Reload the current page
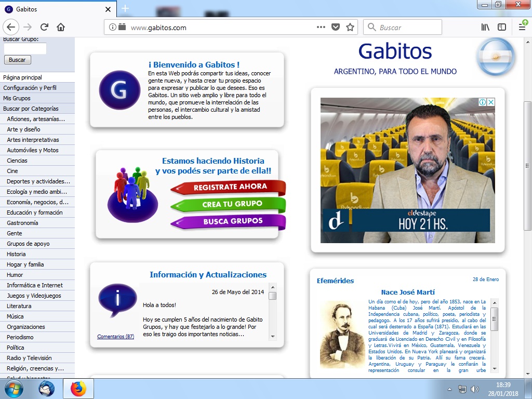 click(x=44, y=27)
